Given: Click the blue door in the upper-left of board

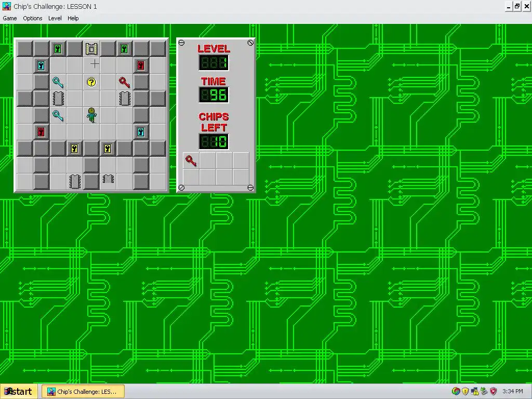Looking at the screenshot, I should tap(42, 65).
